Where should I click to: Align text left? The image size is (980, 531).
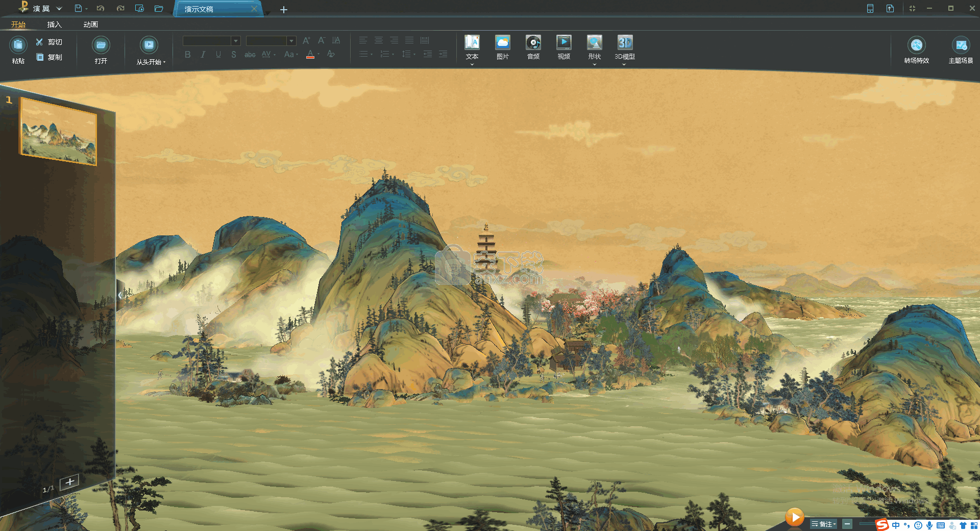click(x=363, y=40)
